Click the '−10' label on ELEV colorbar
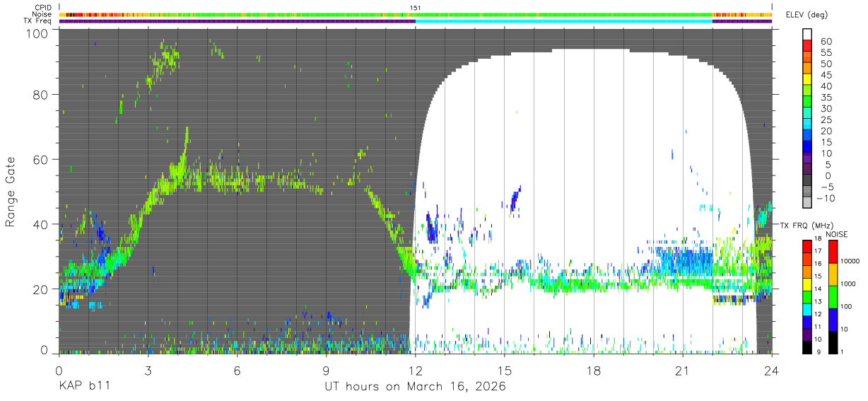 tap(826, 199)
